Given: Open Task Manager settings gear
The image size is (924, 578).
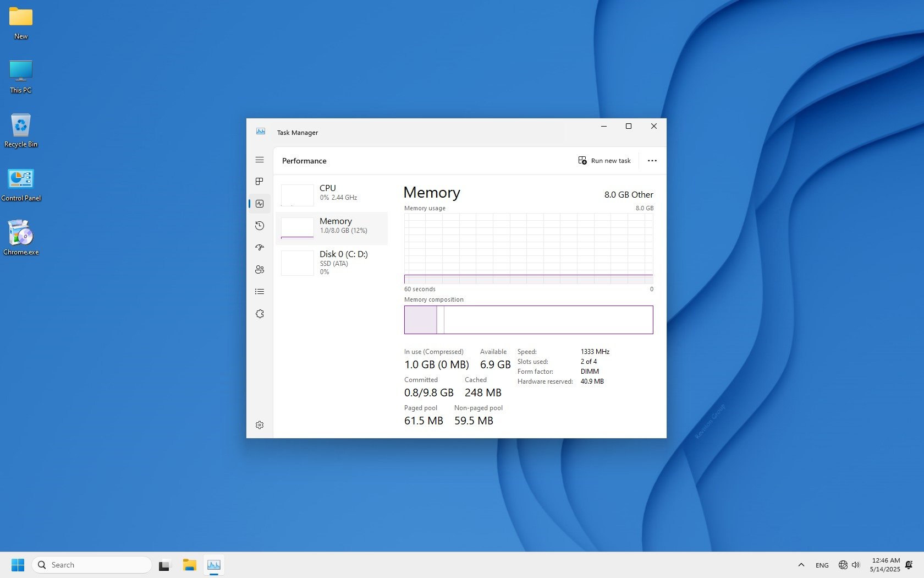Looking at the screenshot, I should (x=260, y=425).
